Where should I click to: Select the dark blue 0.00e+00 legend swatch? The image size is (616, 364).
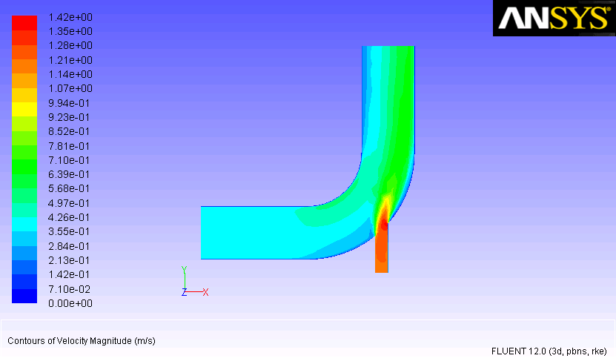tap(24, 296)
